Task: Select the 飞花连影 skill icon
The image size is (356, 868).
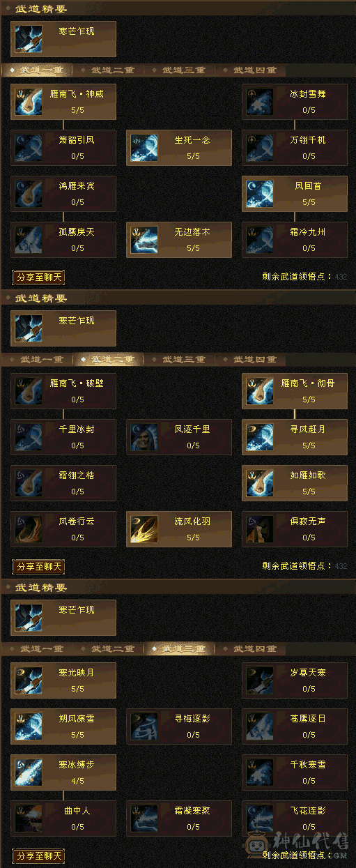Action: click(x=260, y=818)
